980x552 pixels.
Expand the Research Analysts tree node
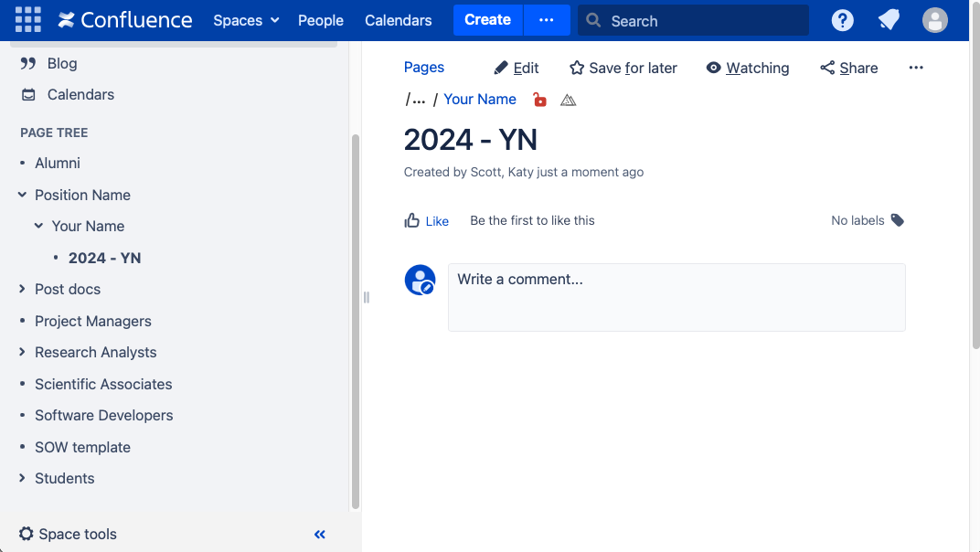pyautogui.click(x=22, y=352)
